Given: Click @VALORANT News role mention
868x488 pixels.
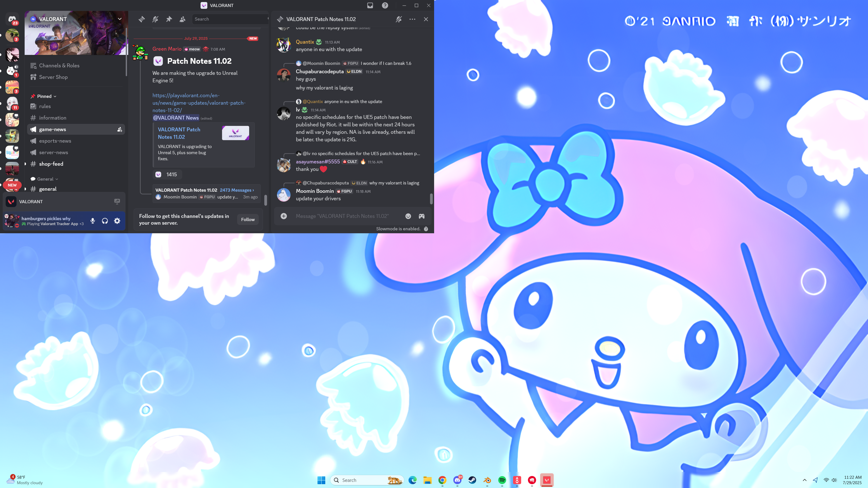Looking at the screenshot, I should coord(176,118).
